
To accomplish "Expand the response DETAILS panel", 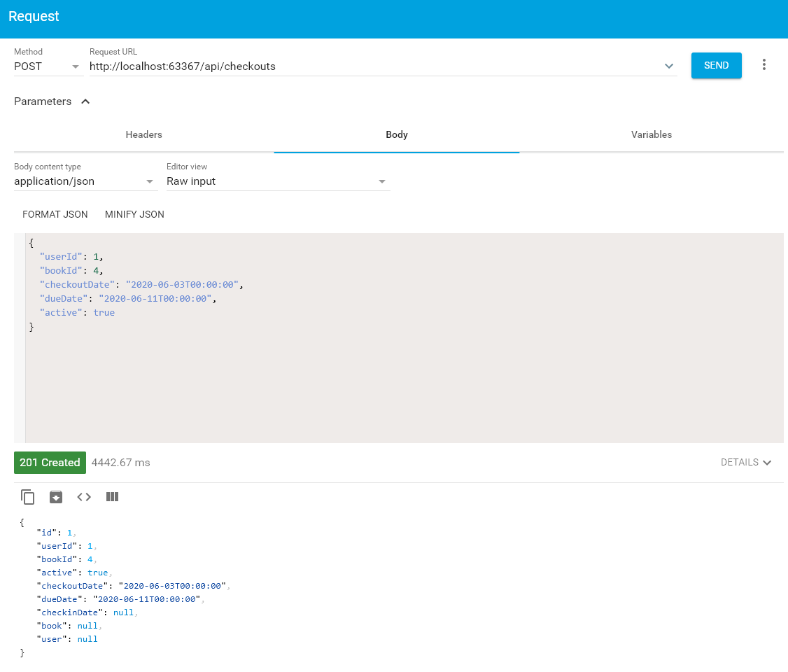I will coord(746,463).
